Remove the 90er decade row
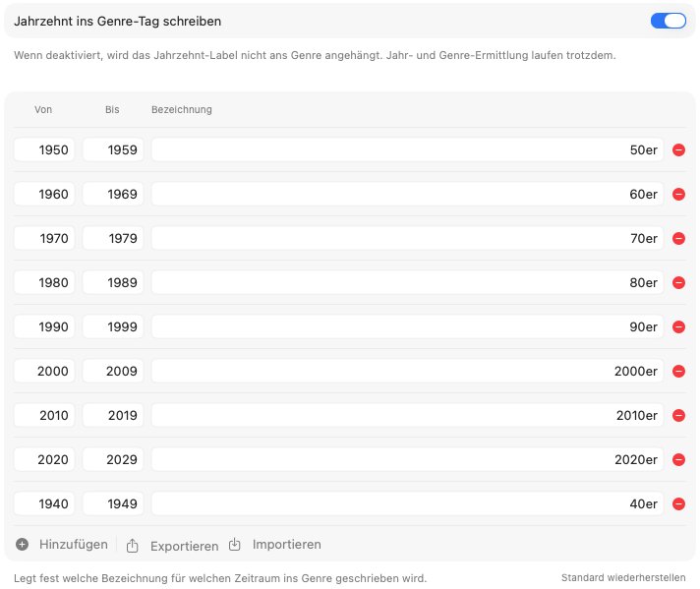This screenshot has height=589, width=700. (678, 326)
